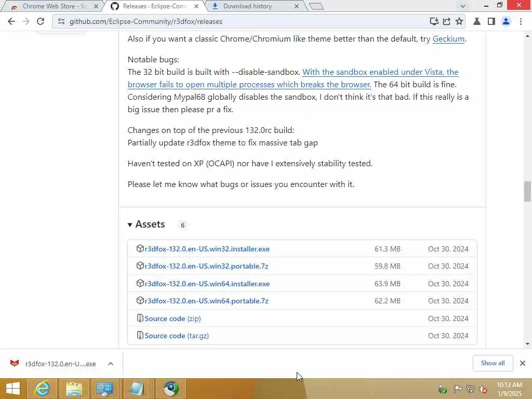Viewport: 532px width, 399px height.
Task: Click muted volume tray icon
Action: [483, 389]
